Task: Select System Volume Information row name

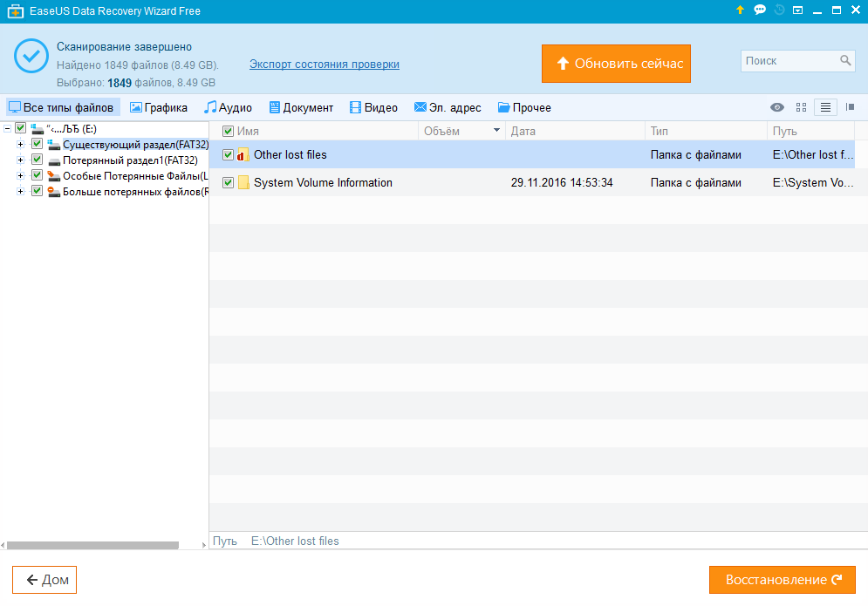Action: click(323, 182)
